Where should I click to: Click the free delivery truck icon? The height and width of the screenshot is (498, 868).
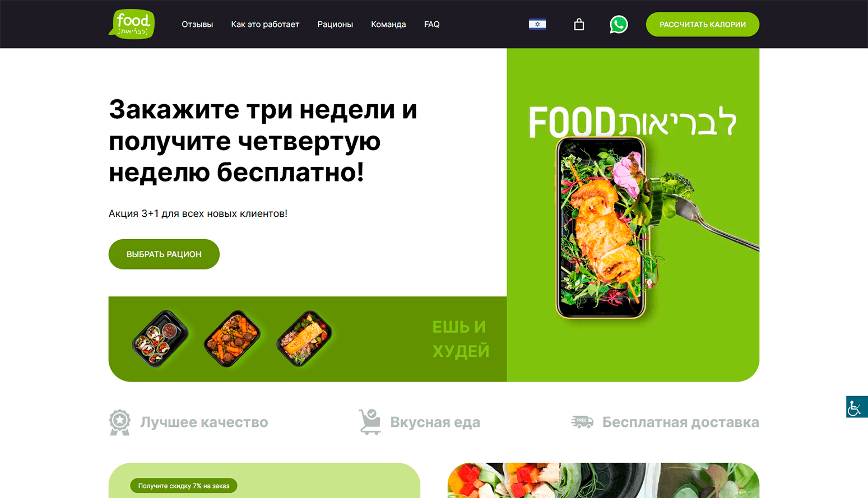pyautogui.click(x=582, y=422)
